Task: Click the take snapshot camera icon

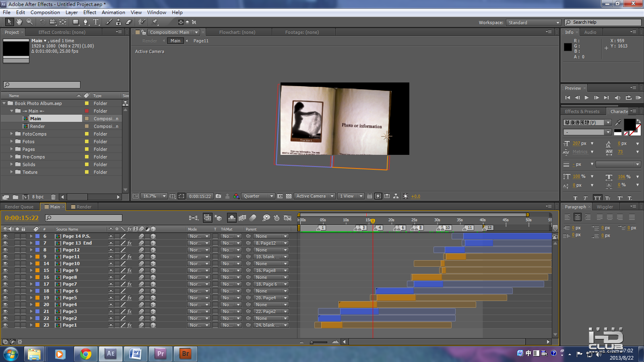Action: click(x=218, y=196)
